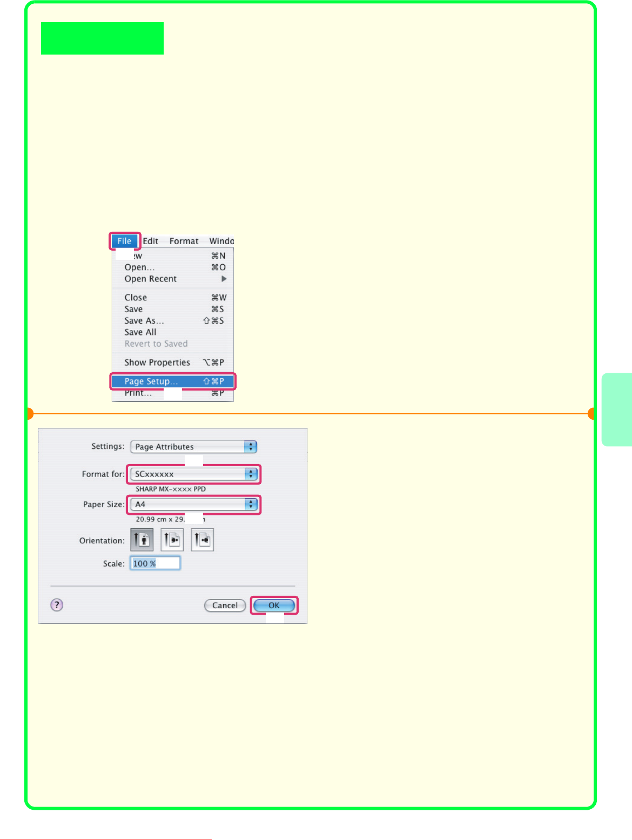Pick the reversed landscape orientation icon

tap(203, 540)
